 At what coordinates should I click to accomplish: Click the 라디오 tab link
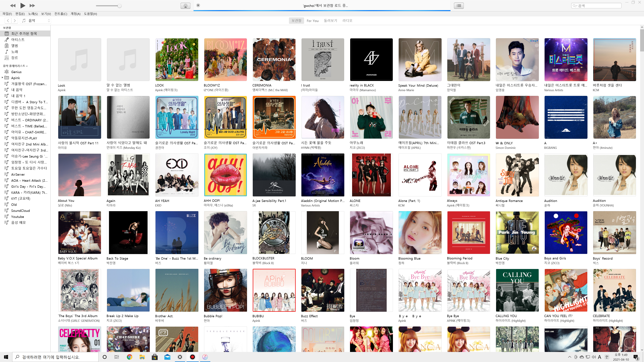coord(347,20)
